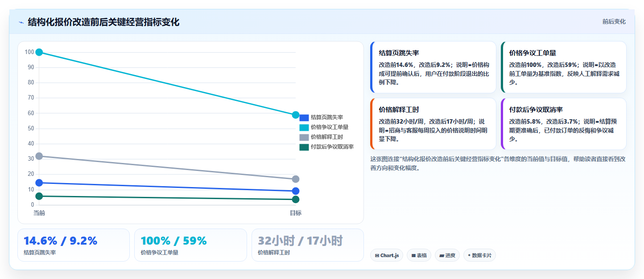Image resolution: width=644 pixels, height=279 pixels.
Task: Select the green data point at 当前
Action: pyautogui.click(x=39, y=196)
